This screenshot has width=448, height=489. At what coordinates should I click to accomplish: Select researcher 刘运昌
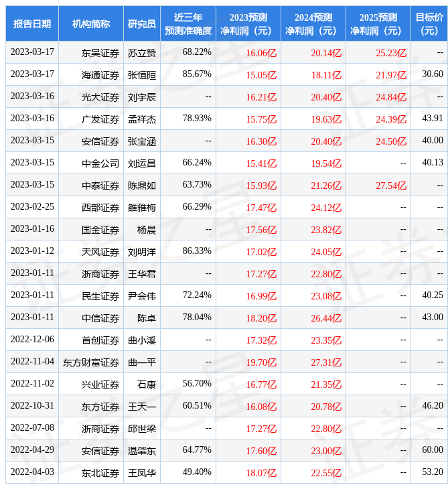142,163
